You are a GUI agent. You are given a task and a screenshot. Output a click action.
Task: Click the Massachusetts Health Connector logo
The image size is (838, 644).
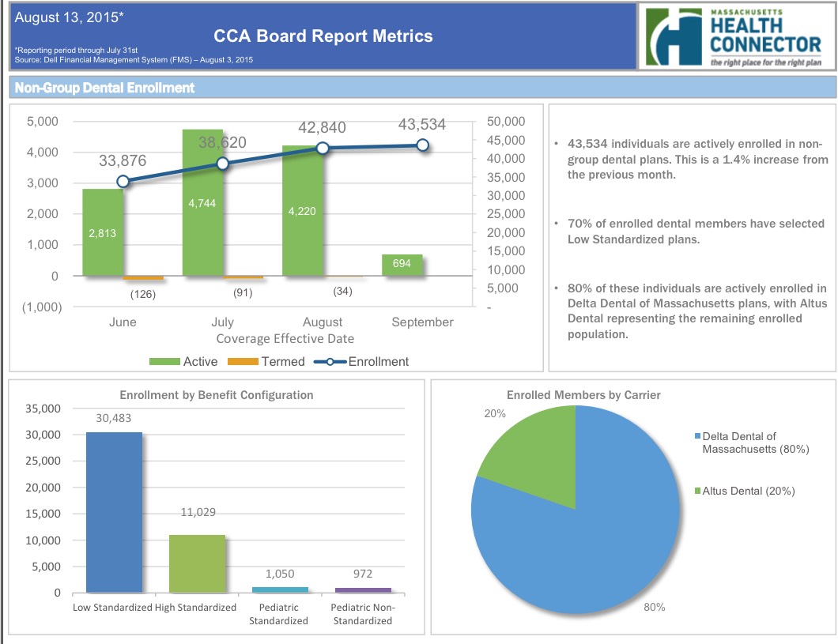coord(735,37)
